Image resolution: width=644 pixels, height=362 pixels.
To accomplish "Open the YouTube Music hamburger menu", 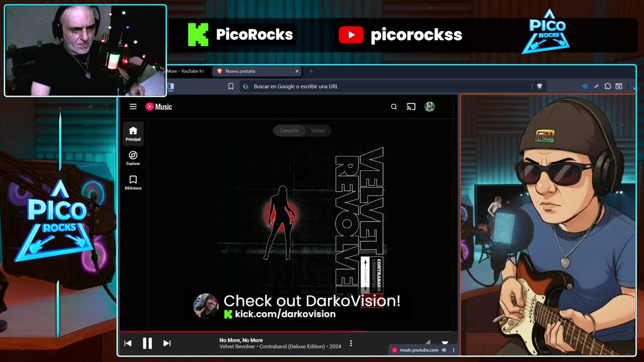I will click(x=133, y=107).
